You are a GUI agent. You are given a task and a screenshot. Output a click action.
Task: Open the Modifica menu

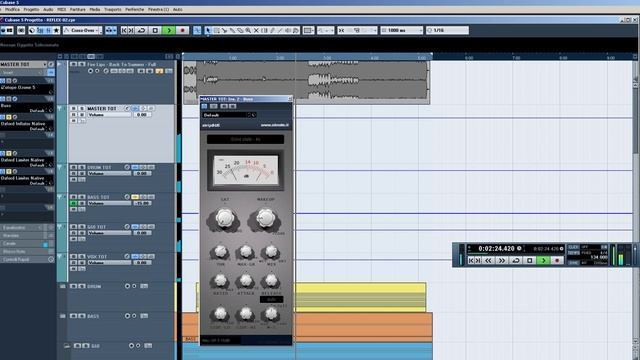coord(12,9)
